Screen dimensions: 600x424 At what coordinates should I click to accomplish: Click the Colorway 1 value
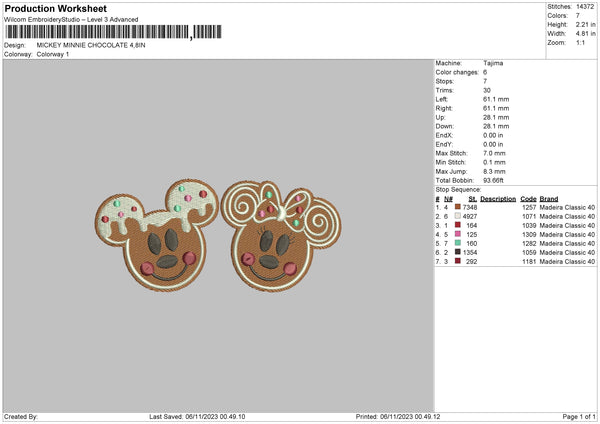[53, 54]
